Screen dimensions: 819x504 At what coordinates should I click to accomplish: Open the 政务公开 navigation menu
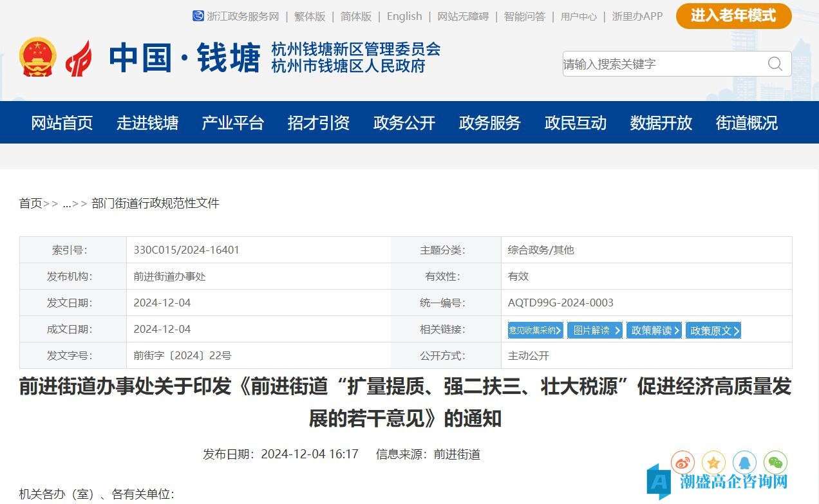pyautogui.click(x=404, y=122)
